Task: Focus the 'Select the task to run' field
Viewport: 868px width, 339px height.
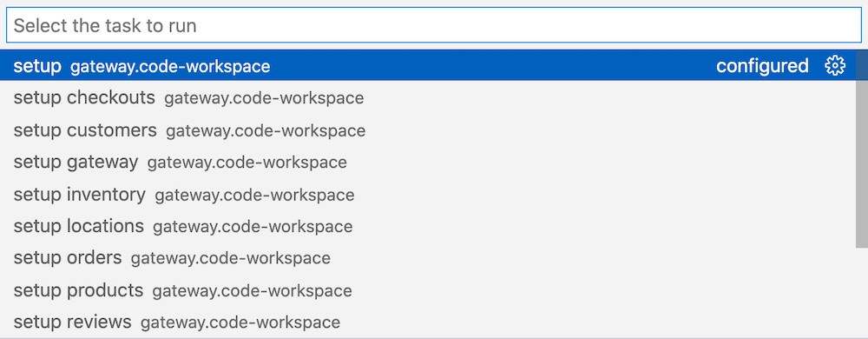Action: click(434, 25)
